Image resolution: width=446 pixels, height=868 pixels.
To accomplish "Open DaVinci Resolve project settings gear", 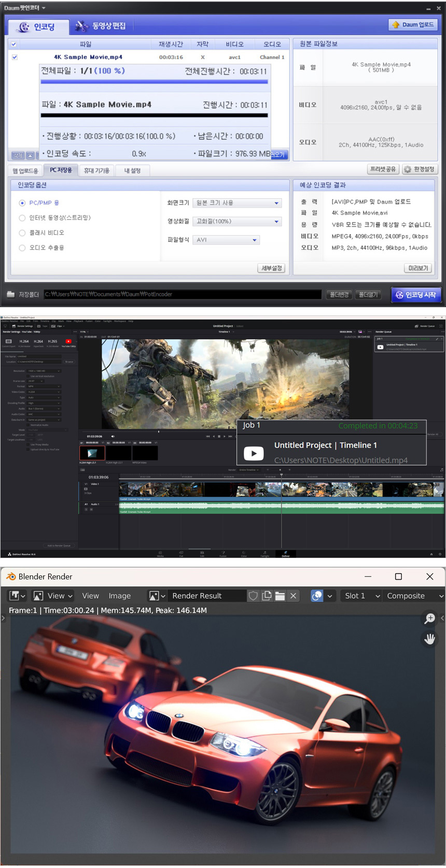I will coord(439,554).
